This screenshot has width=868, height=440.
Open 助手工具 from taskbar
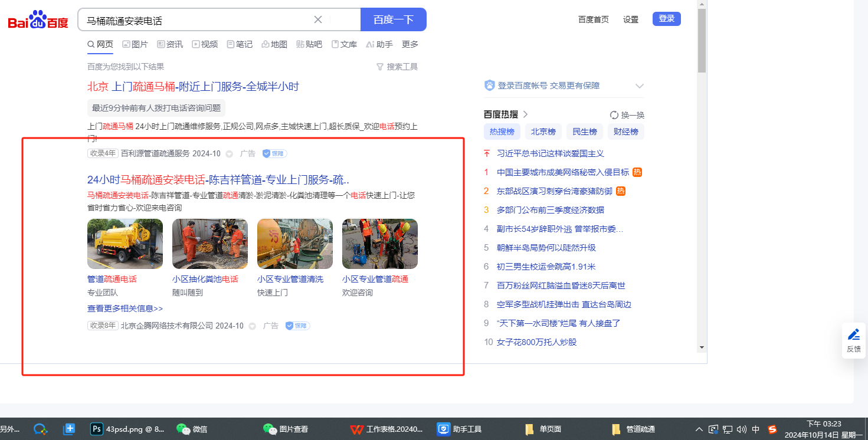[x=460, y=429]
